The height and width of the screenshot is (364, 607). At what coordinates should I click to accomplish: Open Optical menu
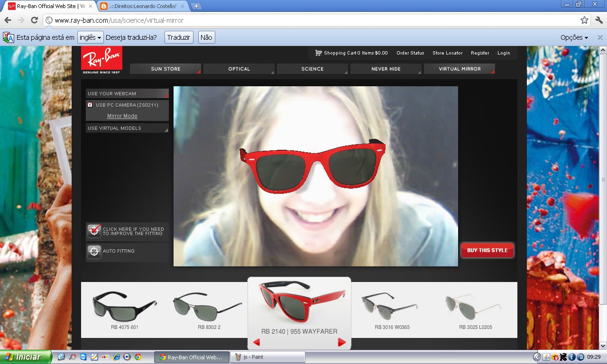click(x=239, y=69)
